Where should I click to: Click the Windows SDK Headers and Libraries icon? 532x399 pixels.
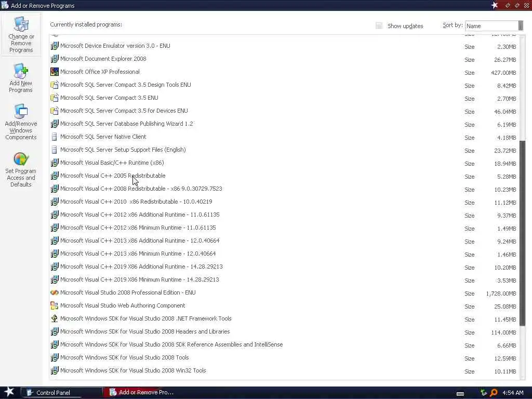click(x=54, y=331)
